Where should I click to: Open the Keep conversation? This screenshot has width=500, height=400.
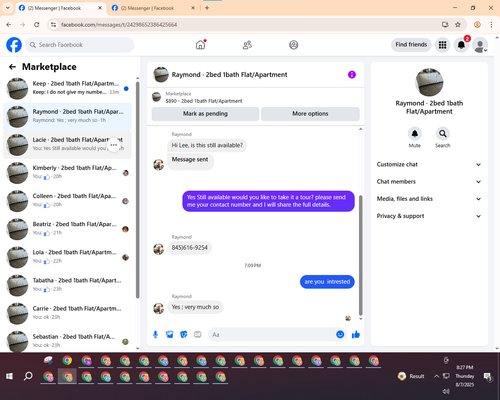(67, 88)
